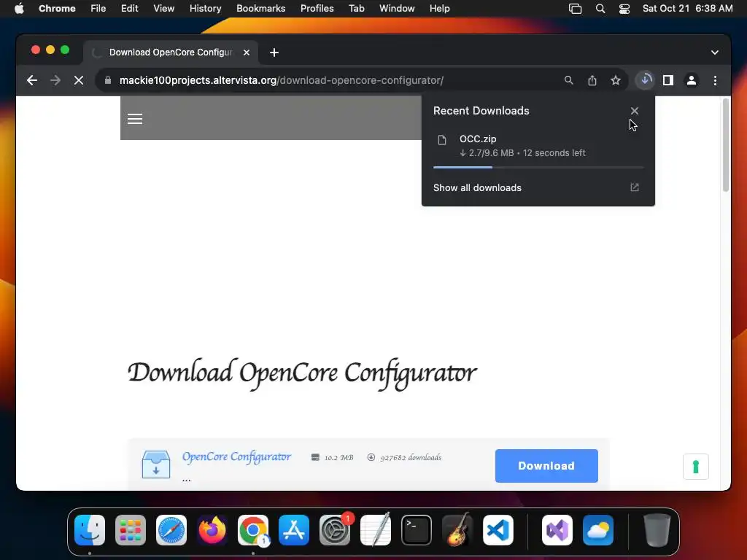
Task: Open the website hamburger menu
Action: pyautogui.click(x=135, y=119)
